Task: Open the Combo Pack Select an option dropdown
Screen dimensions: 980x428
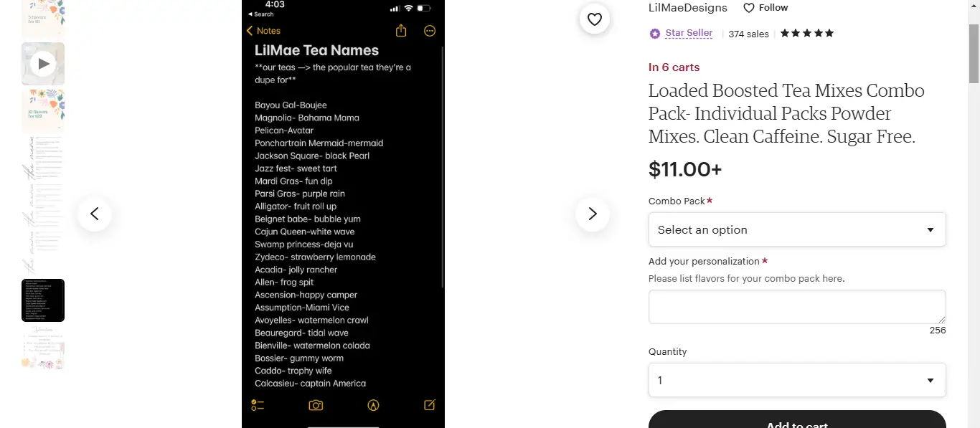Action: point(796,229)
